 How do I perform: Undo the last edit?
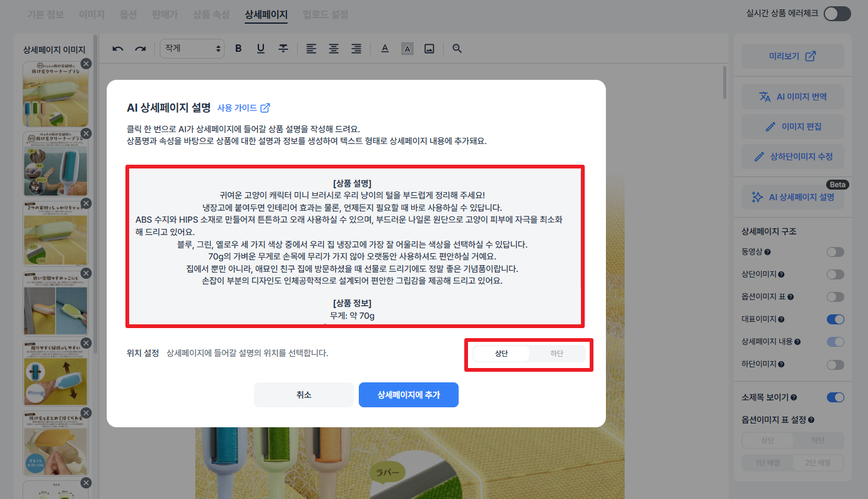click(117, 48)
